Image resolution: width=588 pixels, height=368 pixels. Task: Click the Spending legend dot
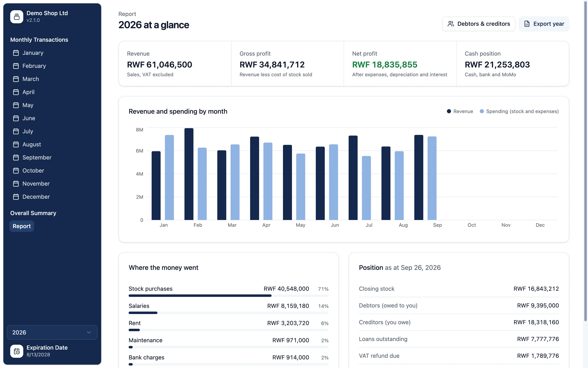(x=482, y=111)
